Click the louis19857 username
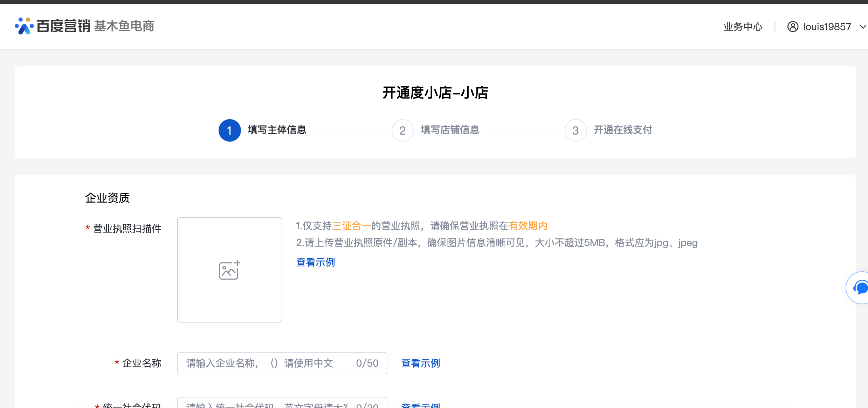868x408 pixels. click(827, 27)
